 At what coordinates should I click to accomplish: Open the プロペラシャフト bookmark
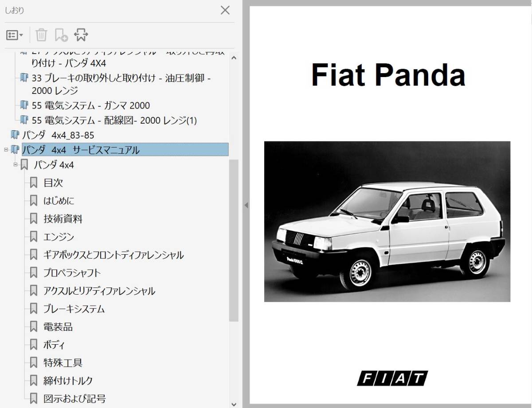click(72, 273)
